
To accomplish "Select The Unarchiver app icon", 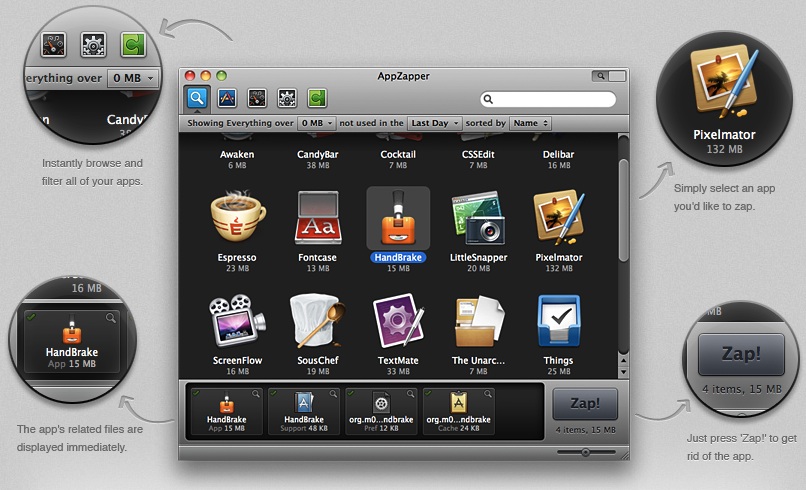I will [479, 321].
